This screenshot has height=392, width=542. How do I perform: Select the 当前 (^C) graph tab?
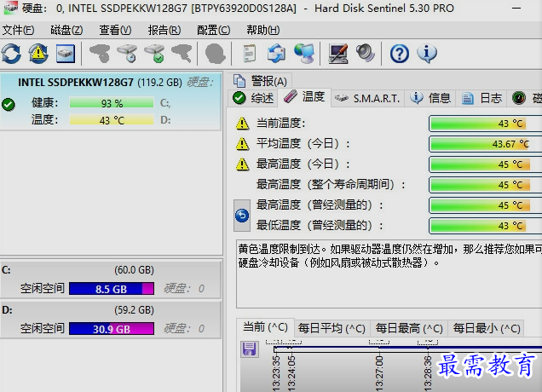[x=266, y=327]
